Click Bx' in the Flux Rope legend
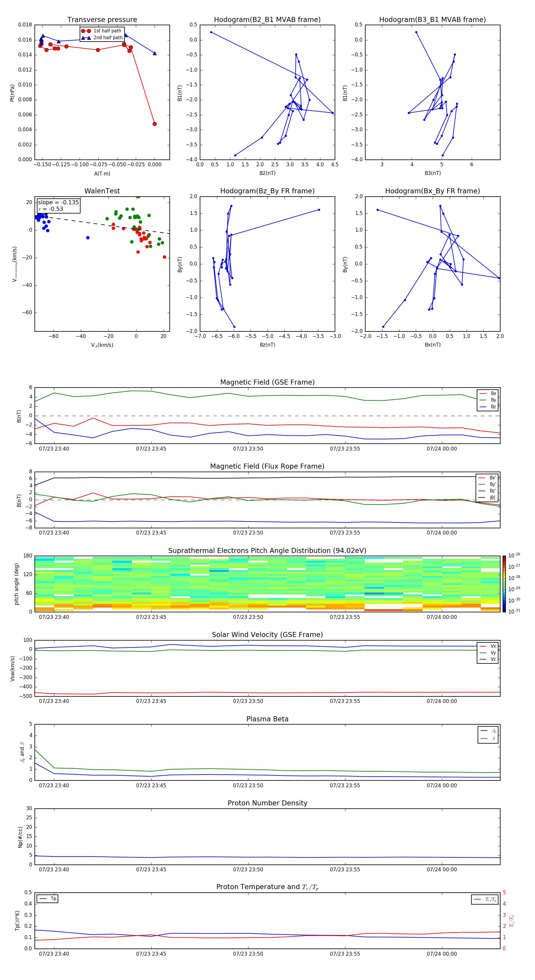This screenshot has width=535, height=980. coord(487,478)
